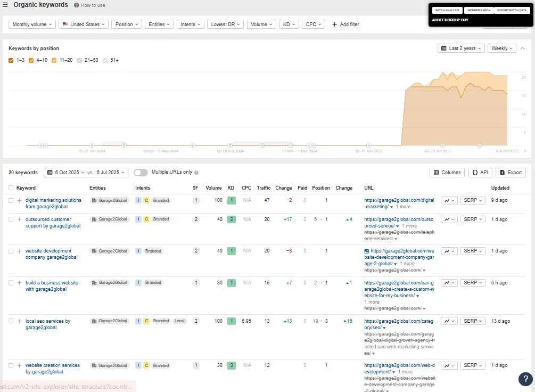Open the Columns settings
Viewport: 535px width, 392px height.
(447, 173)
